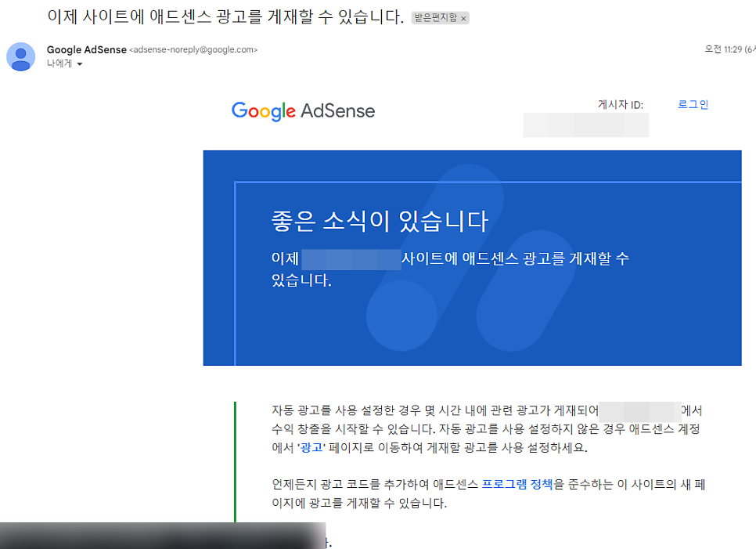Click the 게시자 ID label

pyautogui.click(x=621, y=105)
